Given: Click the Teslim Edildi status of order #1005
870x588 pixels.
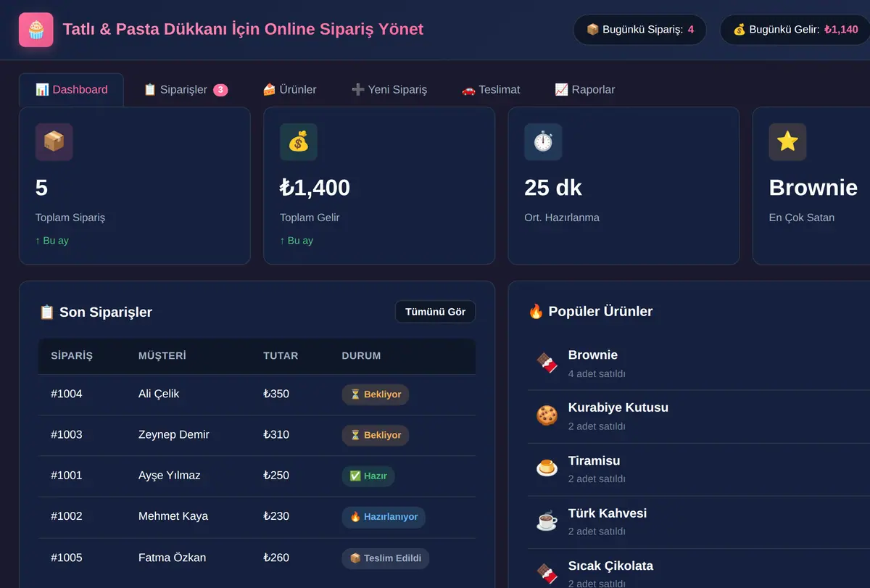Looking at the screenshot, I should coord(386,558).
